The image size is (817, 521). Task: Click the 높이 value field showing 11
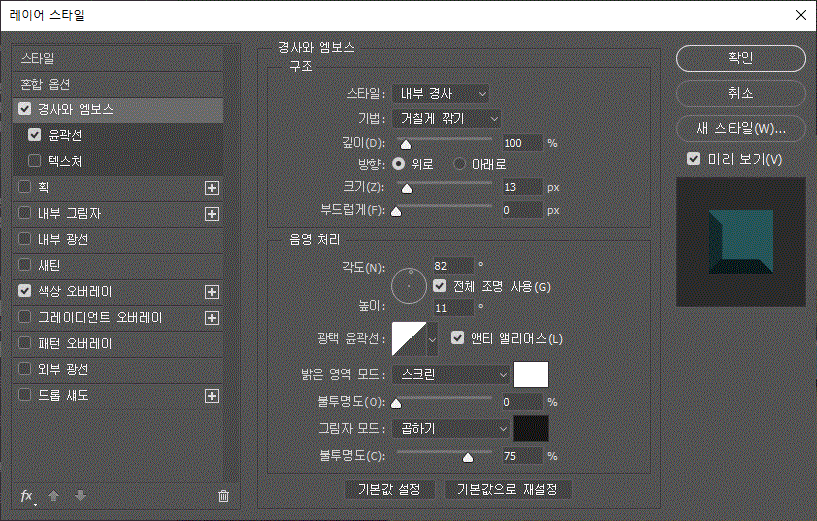coord(453,308)
